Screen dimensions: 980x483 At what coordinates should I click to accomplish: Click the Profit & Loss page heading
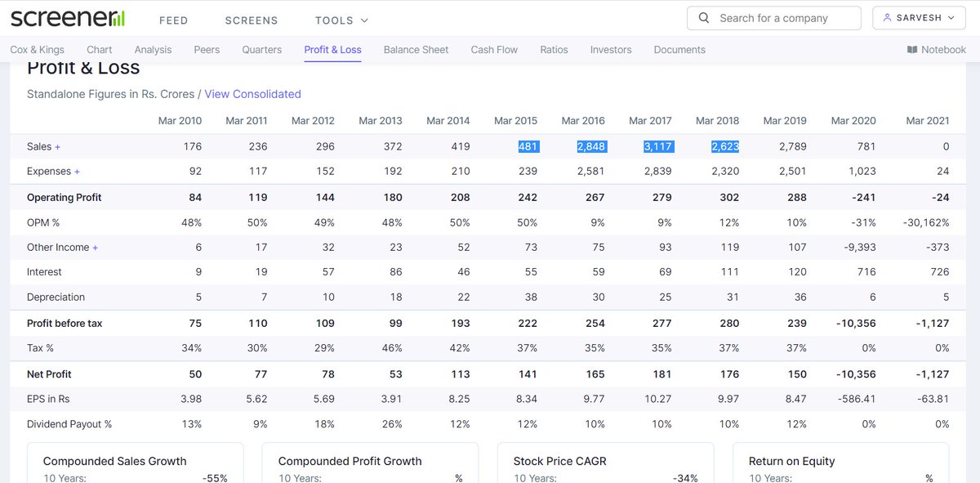(83, 68)
